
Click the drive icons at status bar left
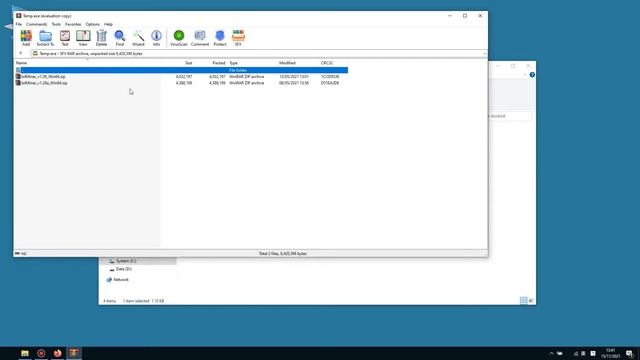(20, 253)
